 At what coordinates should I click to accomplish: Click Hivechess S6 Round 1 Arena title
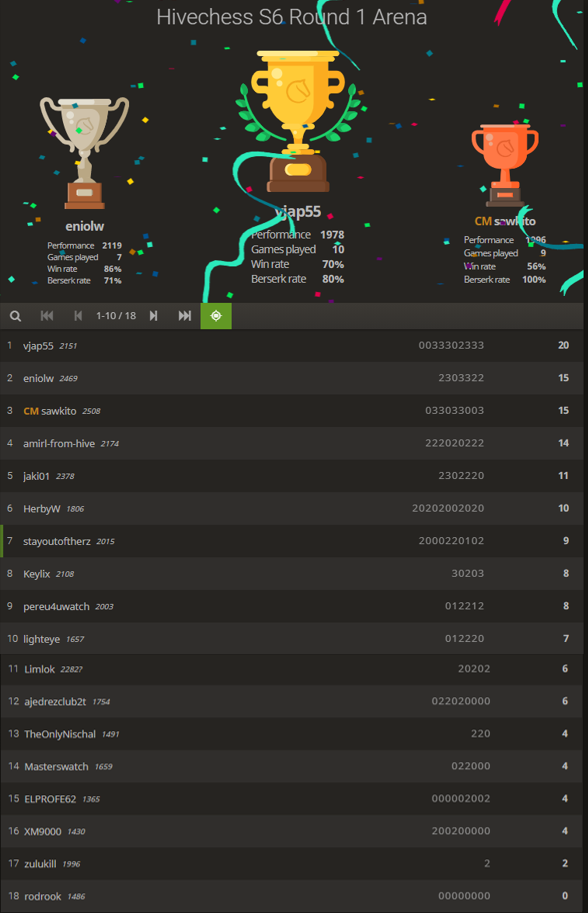tap(292, 17)
